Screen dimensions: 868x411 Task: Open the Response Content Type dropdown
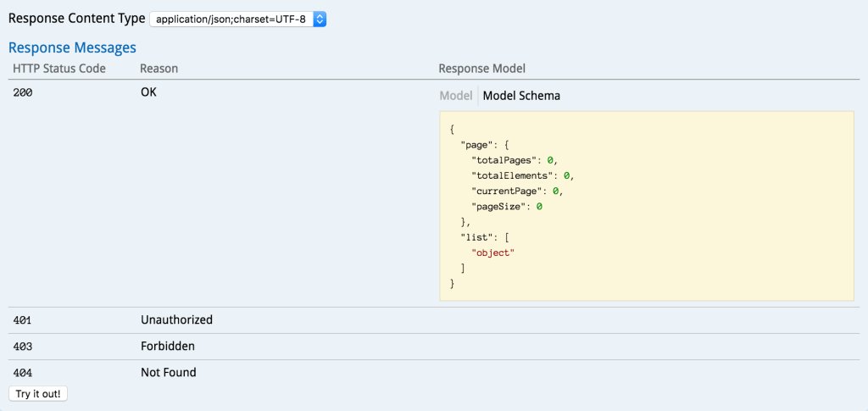[238, 19]
